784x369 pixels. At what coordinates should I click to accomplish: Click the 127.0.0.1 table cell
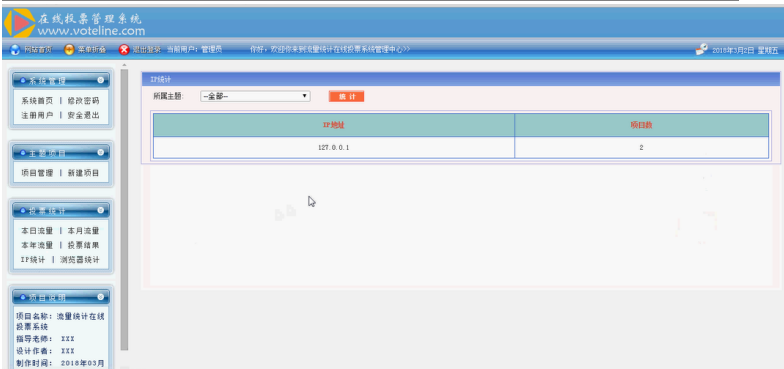coord(334,148)
